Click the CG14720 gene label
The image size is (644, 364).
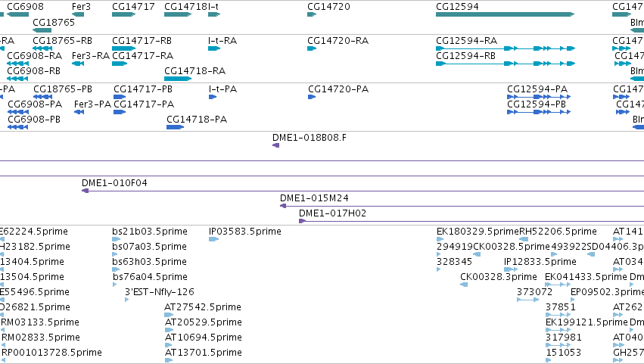click(328, 7)
